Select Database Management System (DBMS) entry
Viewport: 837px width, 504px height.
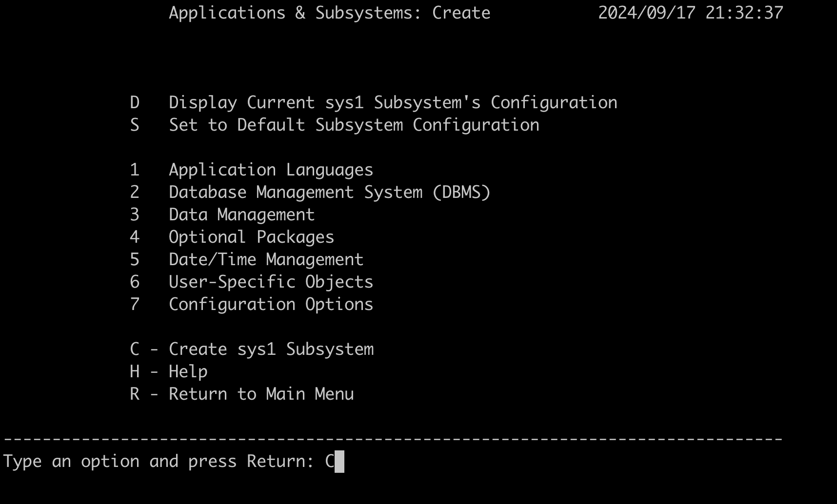click(x=310, y=192)
